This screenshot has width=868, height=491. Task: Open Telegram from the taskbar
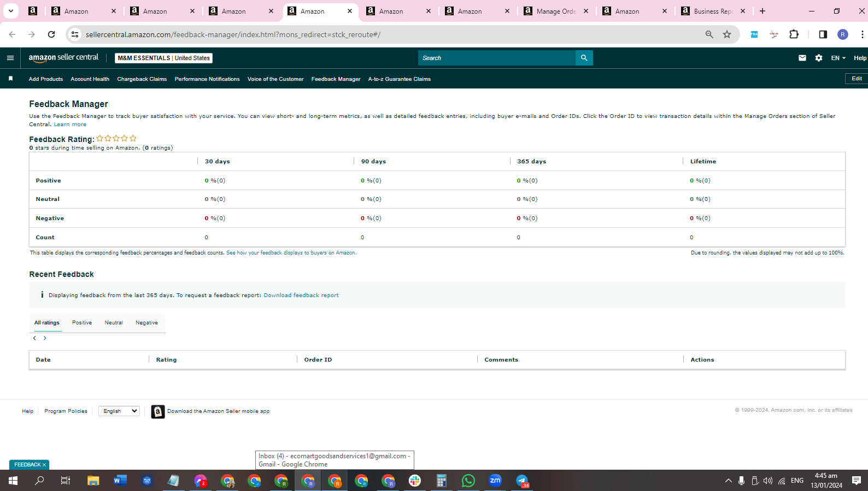(x=522, y=481)
